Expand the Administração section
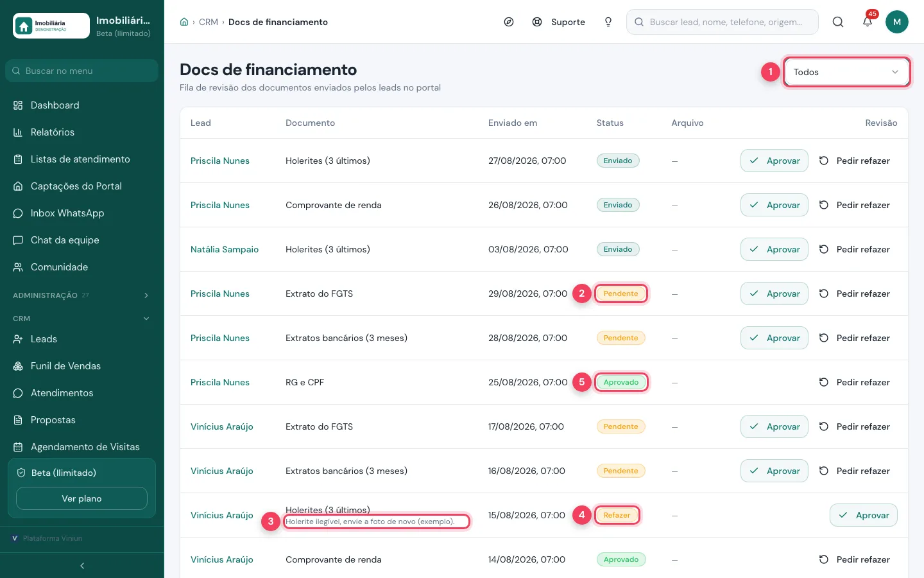This screenshot has width=924, height=578. coord(82,295)
